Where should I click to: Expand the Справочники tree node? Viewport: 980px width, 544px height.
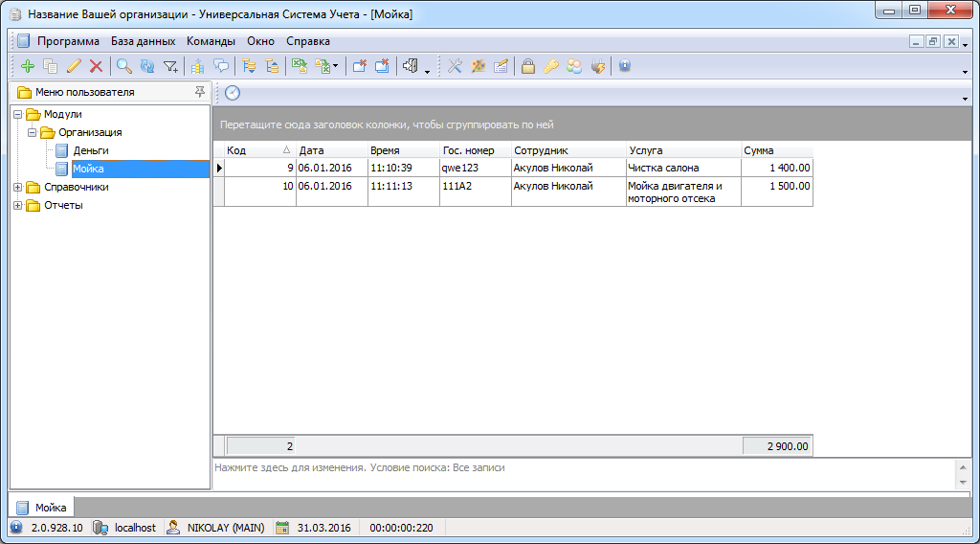pyautogui.click(x=18, y=187)
